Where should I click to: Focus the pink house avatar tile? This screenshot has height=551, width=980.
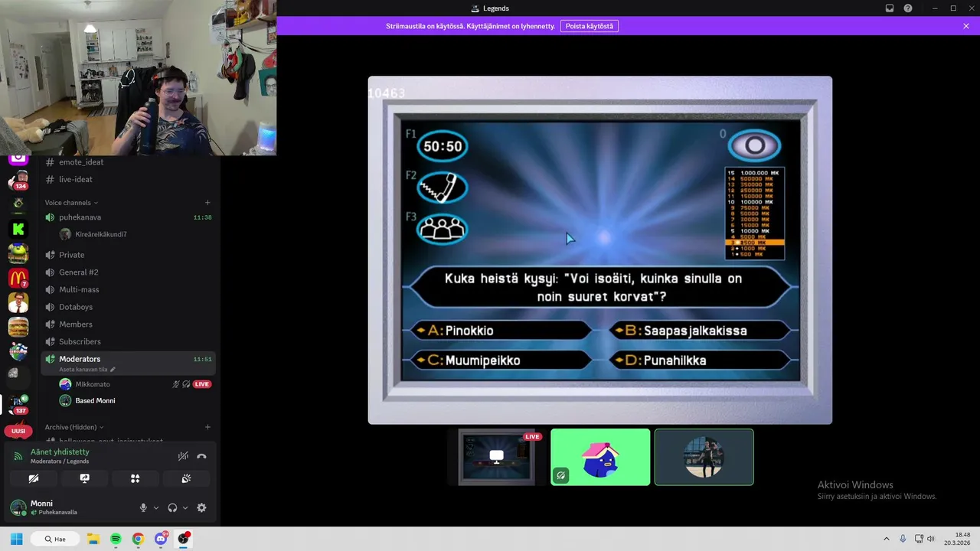tap(600, 457)
